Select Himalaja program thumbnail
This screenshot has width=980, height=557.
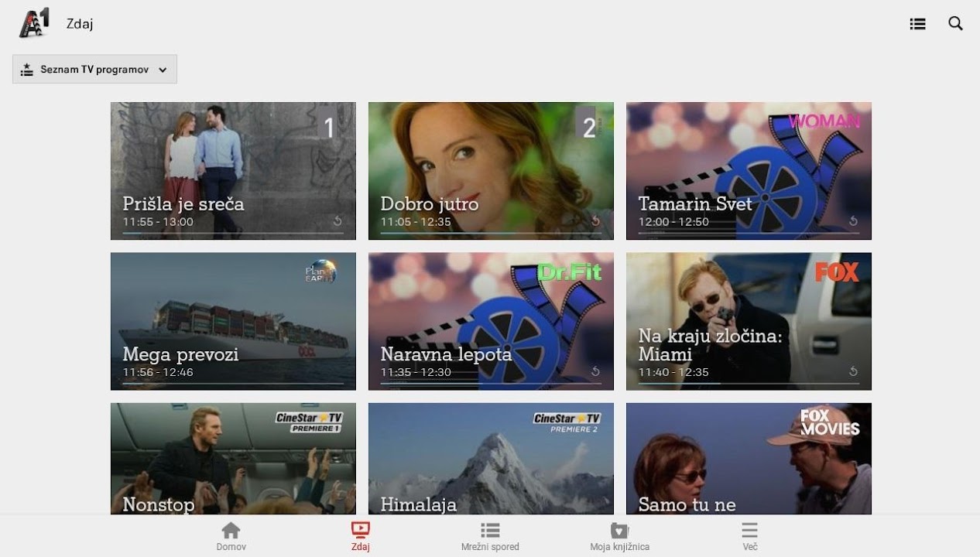[x=491, y=458]
